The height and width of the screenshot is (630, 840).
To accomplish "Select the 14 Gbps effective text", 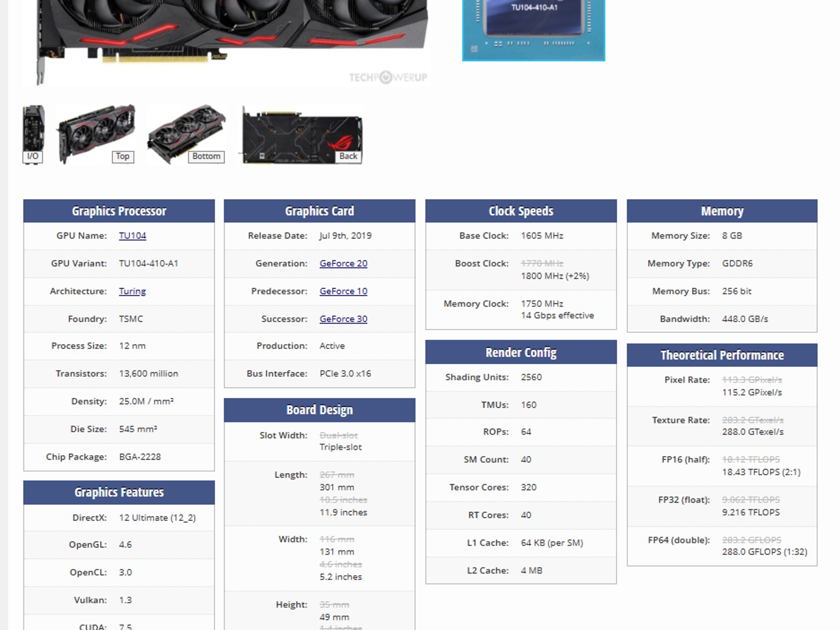I will pos(557,315).
